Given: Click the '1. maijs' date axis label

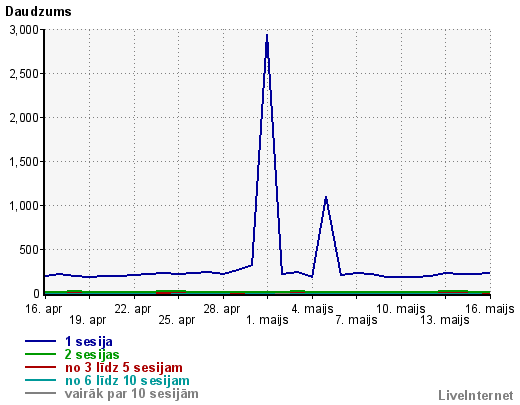Looking at the screenshot, I should 267,320.
